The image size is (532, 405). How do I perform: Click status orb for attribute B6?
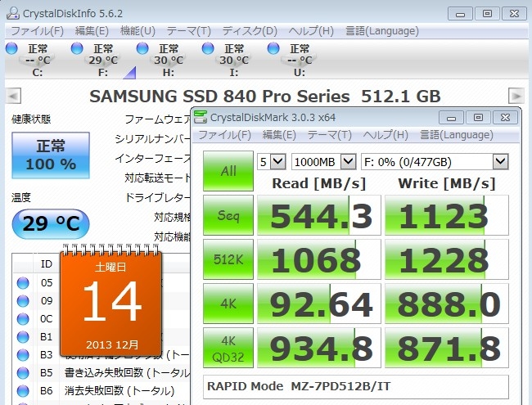click(23, 390)
